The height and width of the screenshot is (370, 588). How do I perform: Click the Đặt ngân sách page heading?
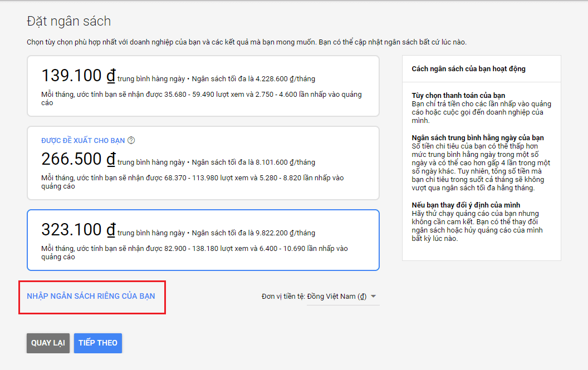point(68,22)
